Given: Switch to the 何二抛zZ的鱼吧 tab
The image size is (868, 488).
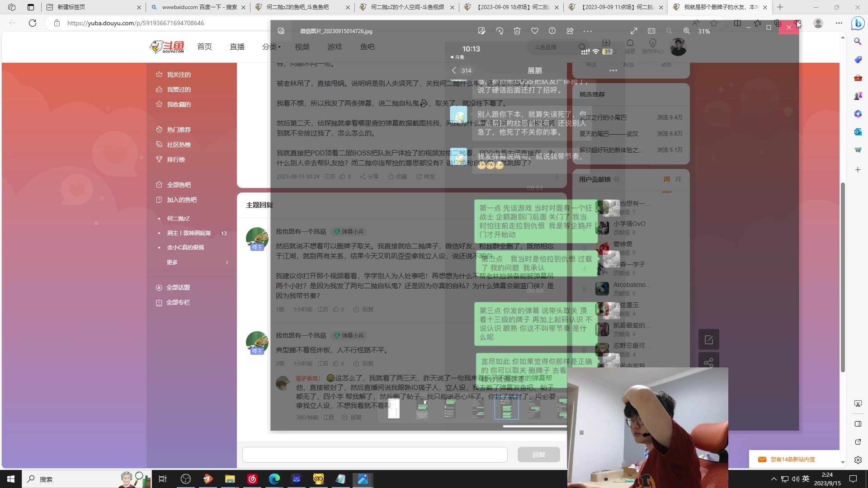Looking at the screenshot, I should pos(302,7).
